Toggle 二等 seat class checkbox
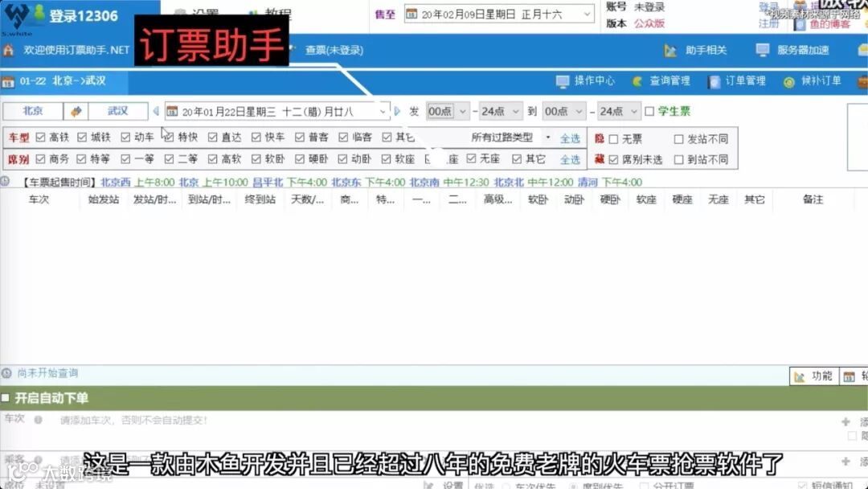 click(169, 159)
